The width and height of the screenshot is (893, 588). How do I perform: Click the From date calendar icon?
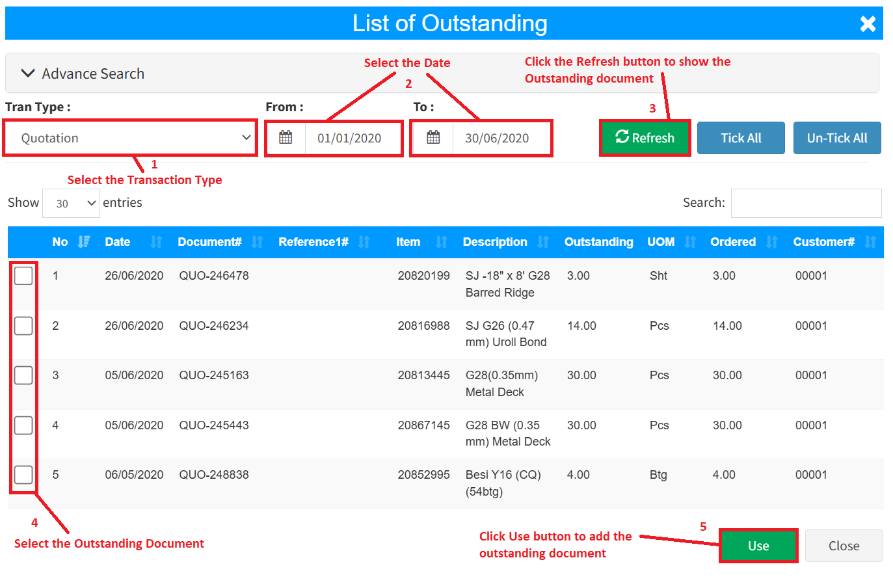coord(286,138)
